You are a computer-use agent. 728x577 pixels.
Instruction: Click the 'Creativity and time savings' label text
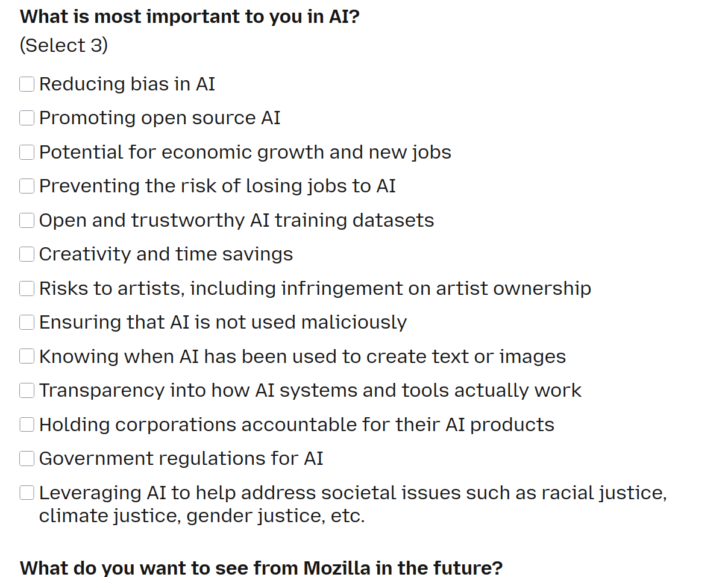(x=166, y=254)
